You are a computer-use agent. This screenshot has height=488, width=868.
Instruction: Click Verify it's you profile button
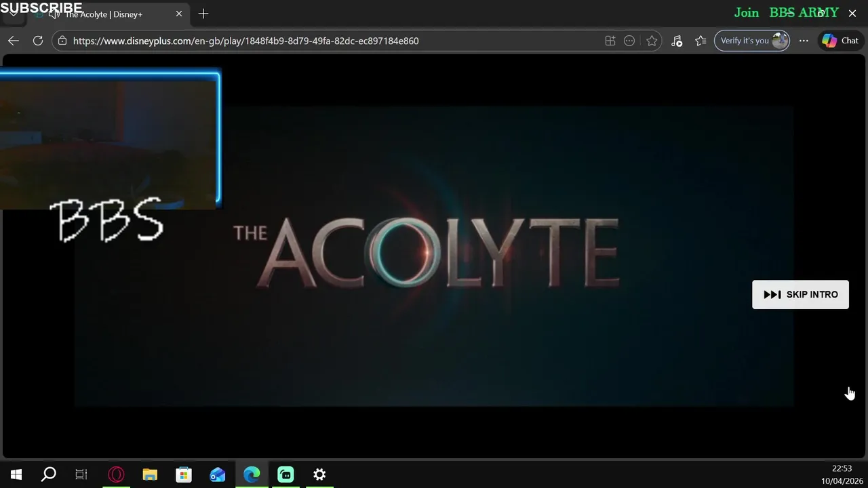pyautogui.click(x=752, y=41)
